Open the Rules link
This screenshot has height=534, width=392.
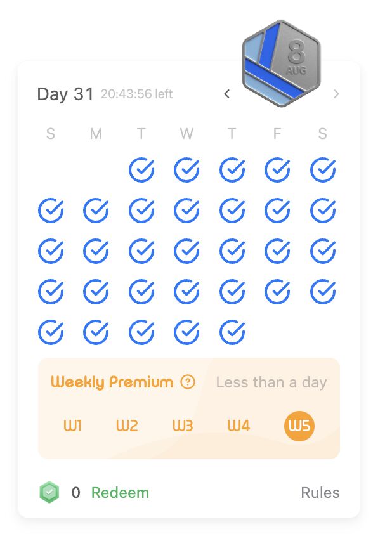coord(320,492)
